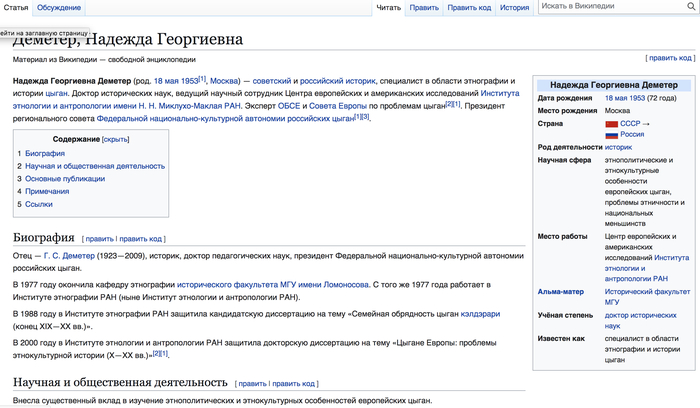
Task: Click the USSR flag icon in infobox
Action: point(611,123)
